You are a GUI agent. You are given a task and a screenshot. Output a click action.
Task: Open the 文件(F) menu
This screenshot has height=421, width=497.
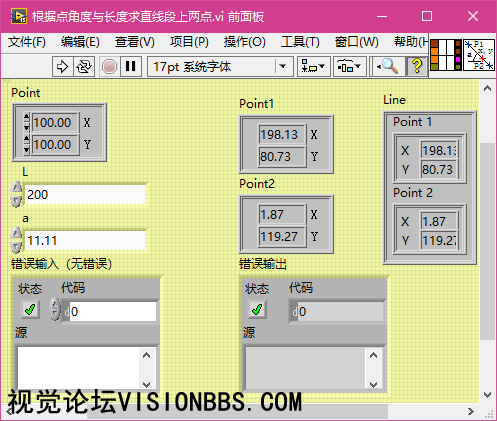coord(27,42)
